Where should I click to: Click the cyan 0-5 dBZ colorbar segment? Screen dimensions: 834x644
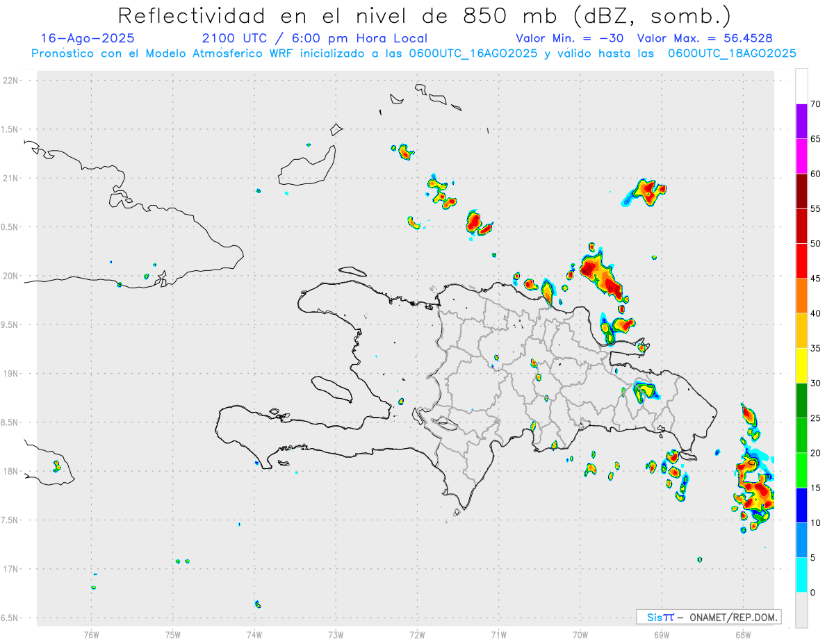[x=801, y=575]
